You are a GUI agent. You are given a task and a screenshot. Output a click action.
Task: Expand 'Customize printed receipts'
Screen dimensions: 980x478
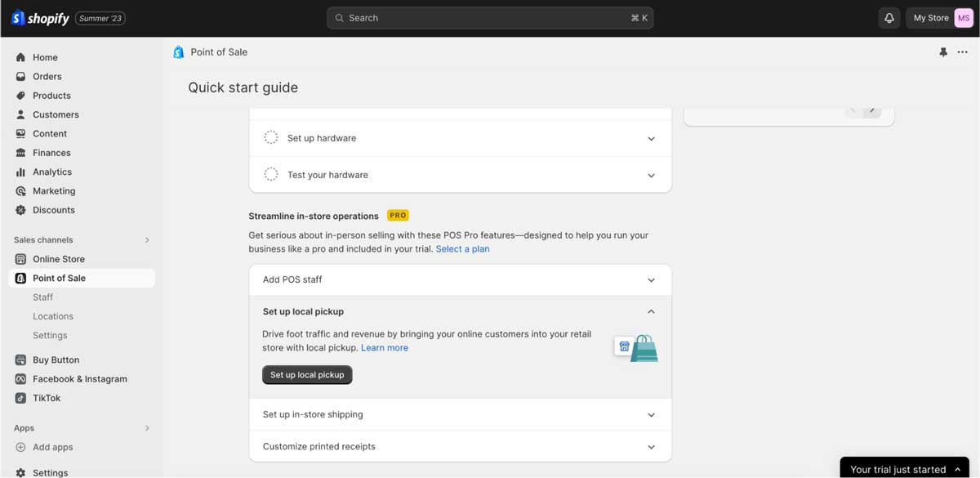pos(651,446)
